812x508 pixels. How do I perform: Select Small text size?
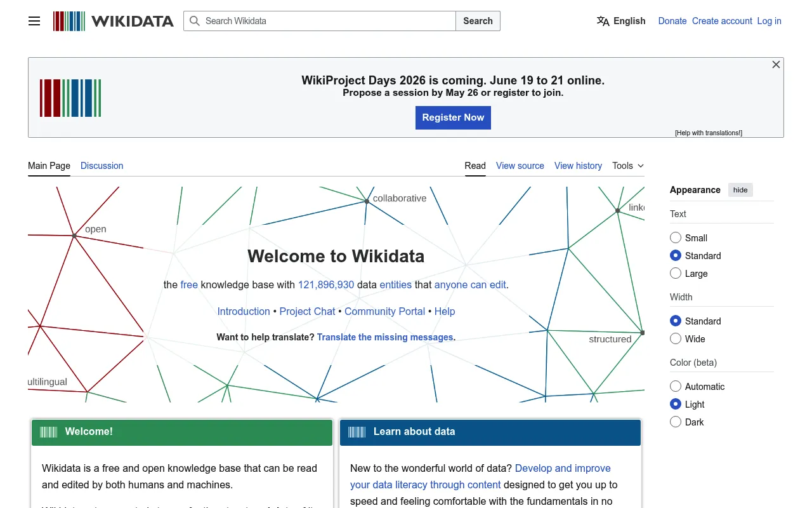click(676, 238)
